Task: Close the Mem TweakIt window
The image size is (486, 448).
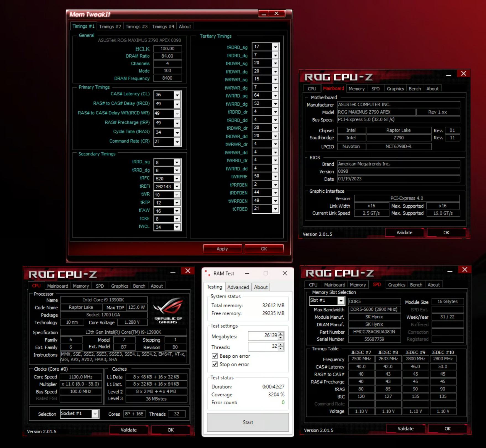Action: (276, 14)
